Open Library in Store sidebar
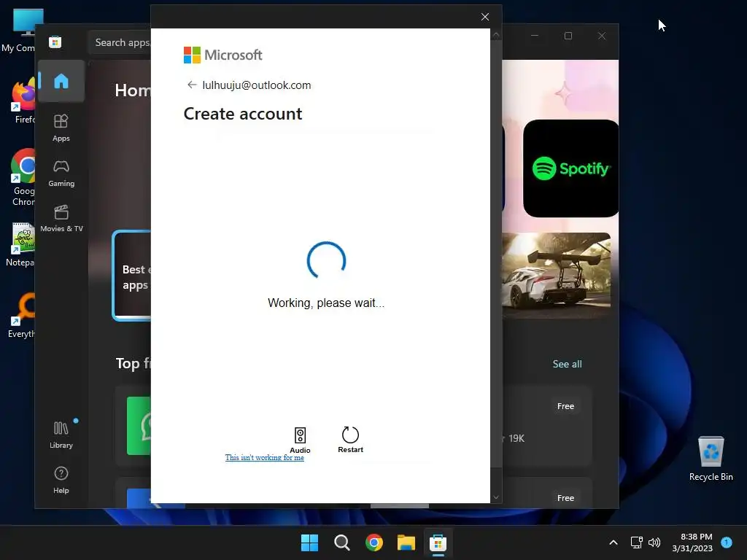The height and width of the screenshot is (560, 747). point(61,435)
